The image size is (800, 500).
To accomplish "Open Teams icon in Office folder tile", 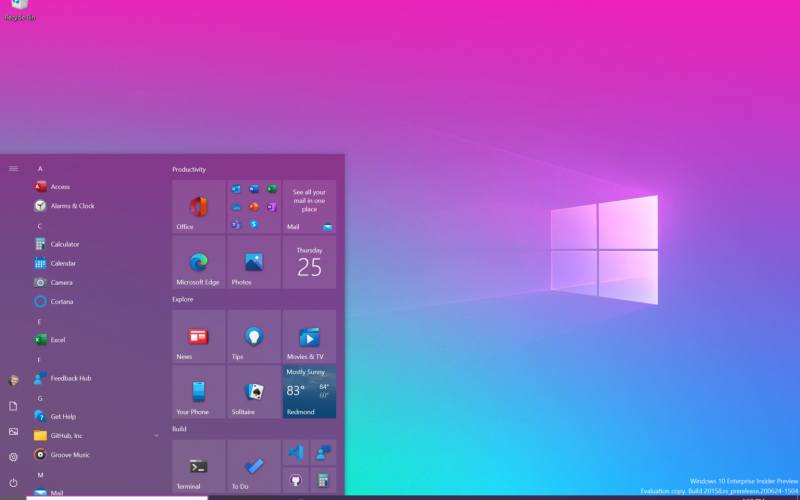I will click(236, 224).
